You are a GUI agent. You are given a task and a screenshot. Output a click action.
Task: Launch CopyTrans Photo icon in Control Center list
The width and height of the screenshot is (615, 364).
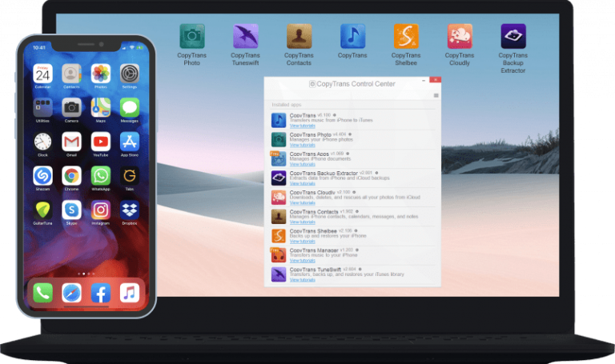(x=279, y=139)
